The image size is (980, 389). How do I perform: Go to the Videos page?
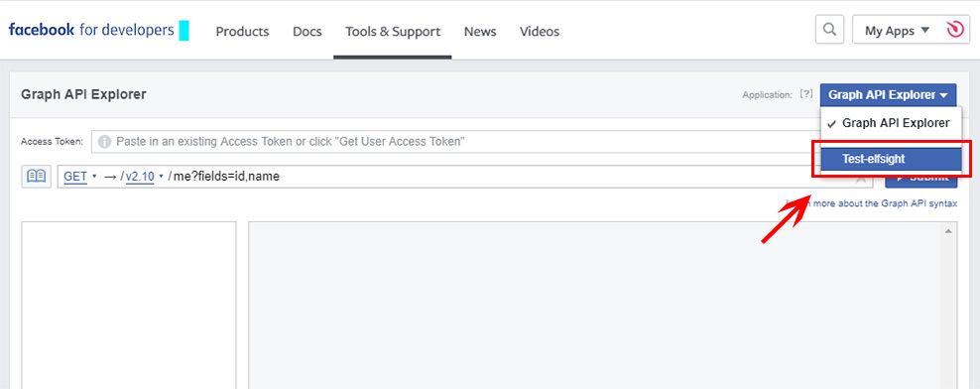[540, 32]
